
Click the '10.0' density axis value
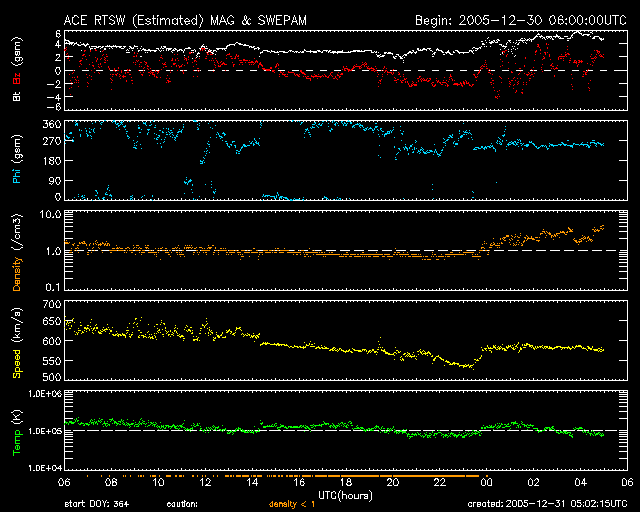50,214
